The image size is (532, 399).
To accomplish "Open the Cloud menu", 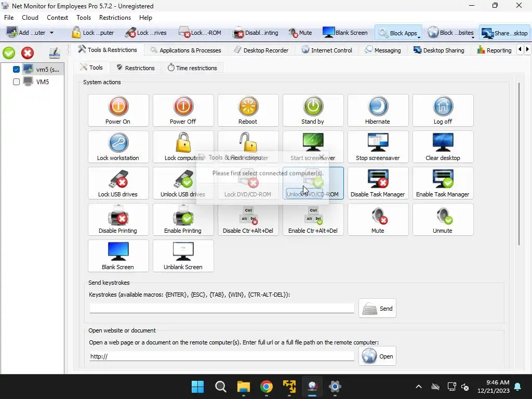I will pos(30,18).
